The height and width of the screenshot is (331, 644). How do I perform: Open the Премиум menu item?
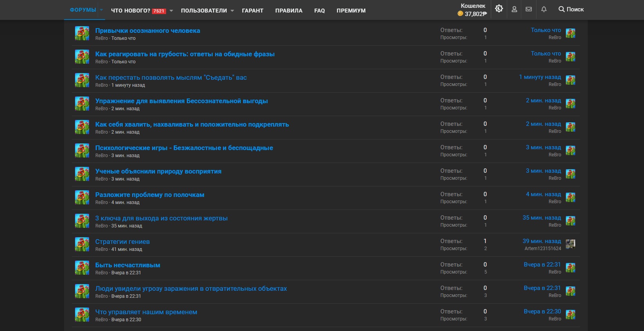(351, 11)
